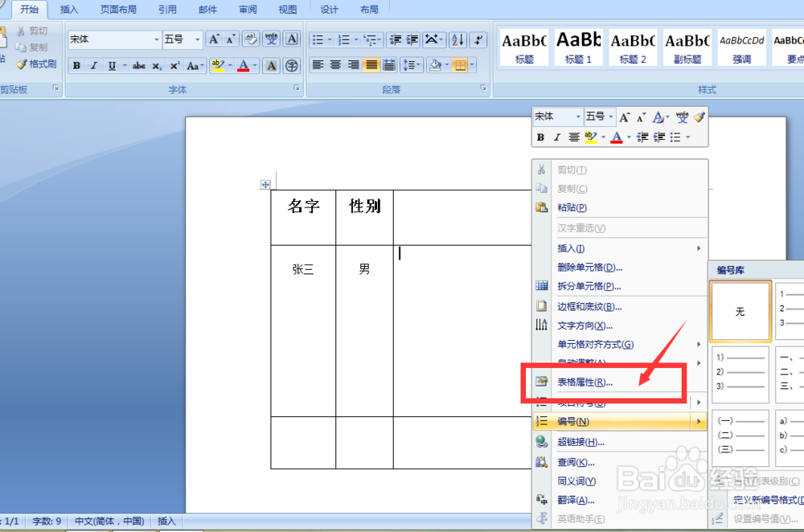Screen dimensions: 804x532
Task: Switch to the 插入 ribbon tab
Action: 69,10
